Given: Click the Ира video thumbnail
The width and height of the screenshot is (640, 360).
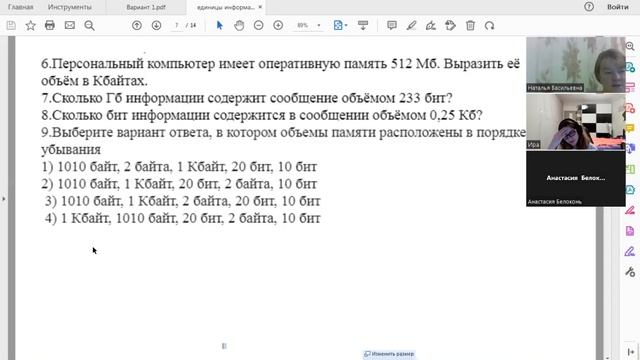Looking at the screenshot, I should pyautogui.click(x=576, y=122).
